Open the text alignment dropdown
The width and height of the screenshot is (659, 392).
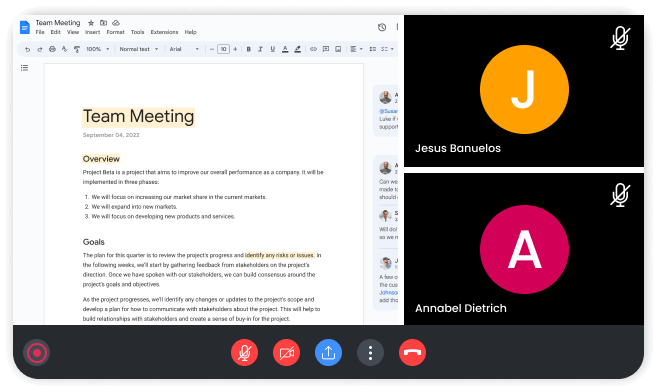356,49
